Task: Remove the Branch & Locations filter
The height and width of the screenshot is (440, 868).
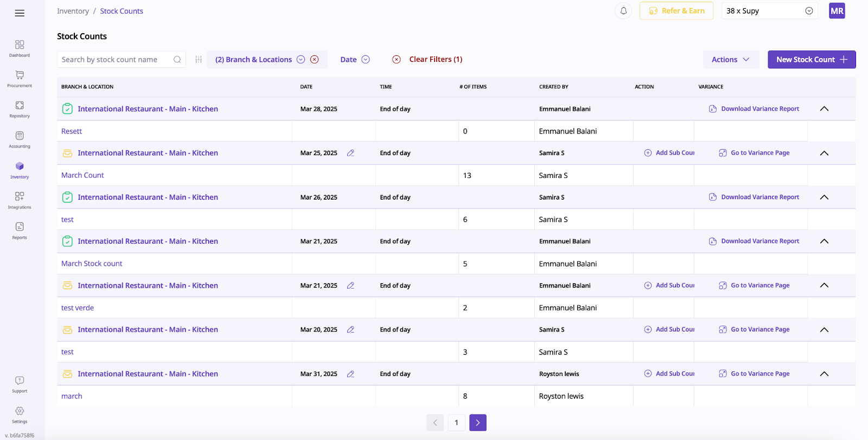Action: [x=314, y=60]
